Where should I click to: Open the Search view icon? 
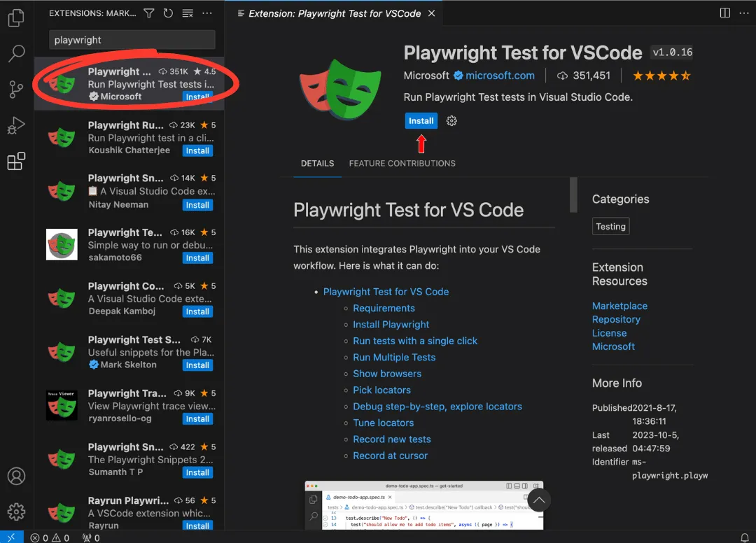click(x=16, y=53)
